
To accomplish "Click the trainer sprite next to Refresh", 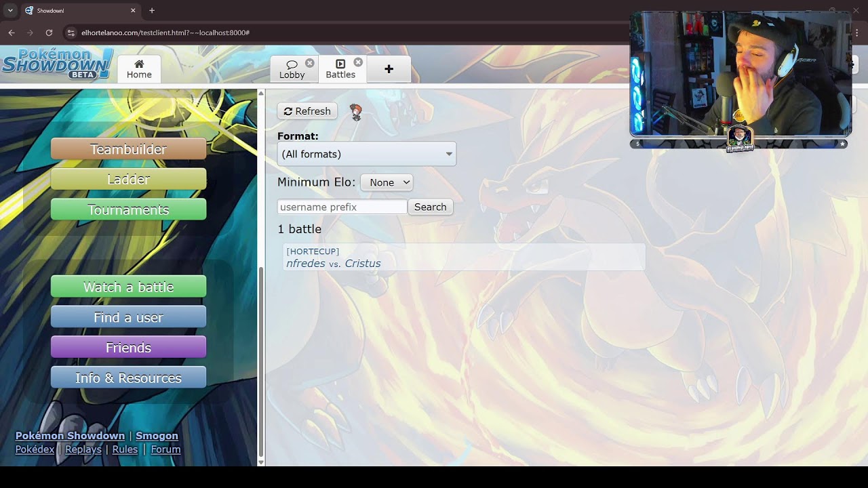I will tap(356, 113).
